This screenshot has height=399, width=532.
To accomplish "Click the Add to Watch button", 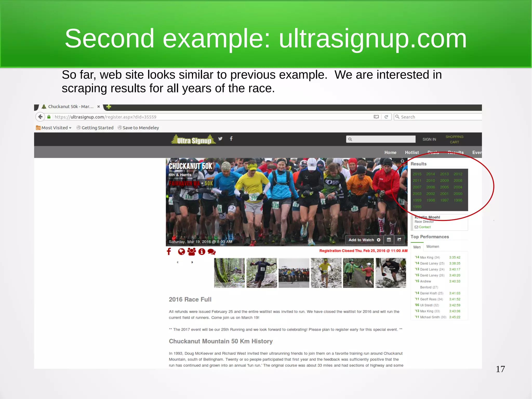I will [x=364, y=240].
